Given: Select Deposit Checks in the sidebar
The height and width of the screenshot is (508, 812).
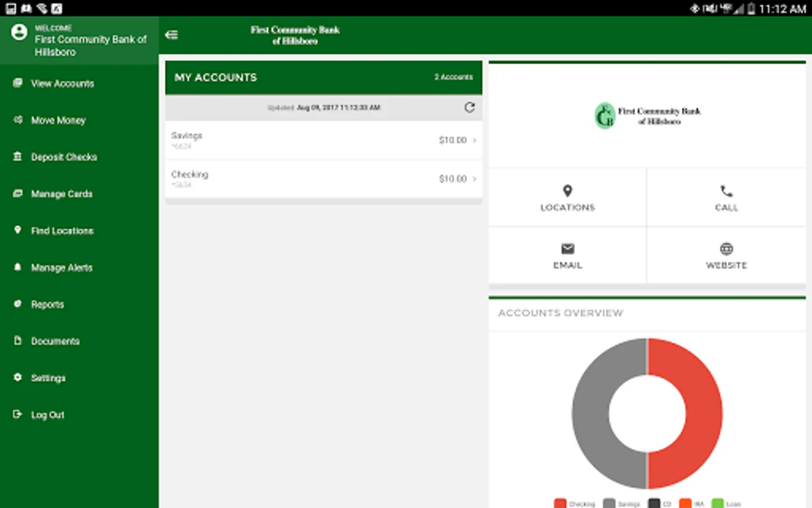Looking at the screenshot, I should (x=64, y=157).
